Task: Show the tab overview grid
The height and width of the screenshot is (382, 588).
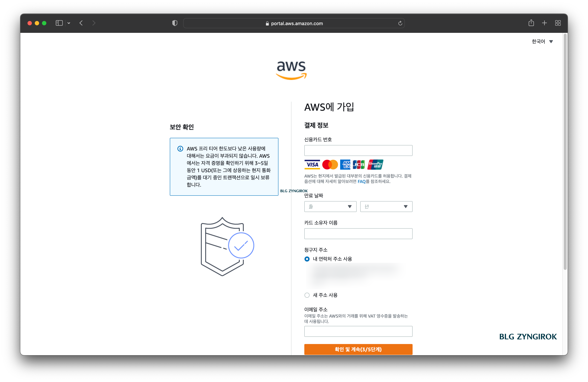Action: point(558,23)
